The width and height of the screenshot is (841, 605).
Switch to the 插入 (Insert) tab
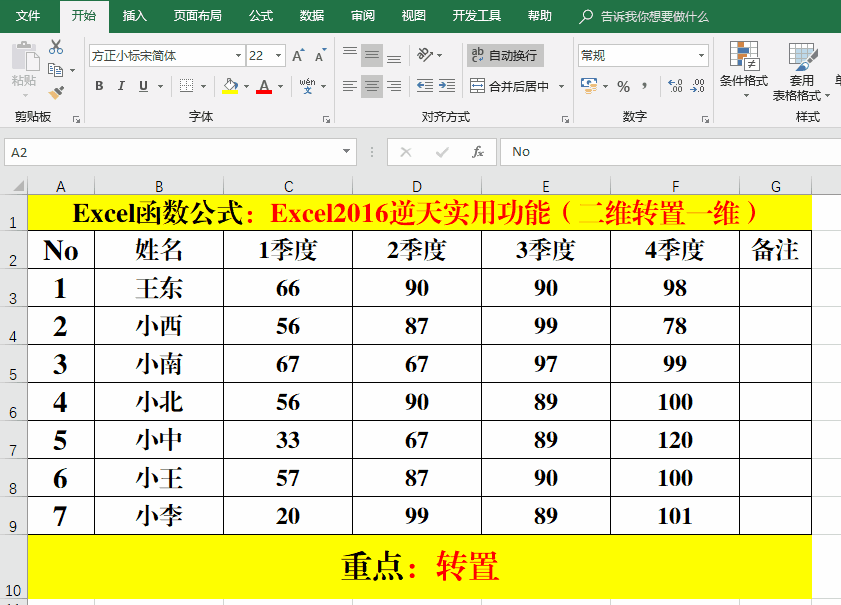point(134,16)
